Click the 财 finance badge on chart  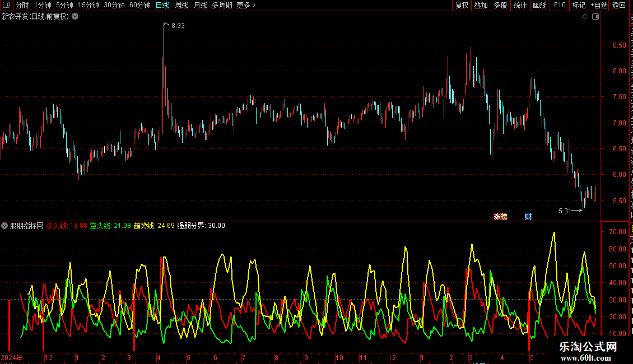[x=528, y=217]
